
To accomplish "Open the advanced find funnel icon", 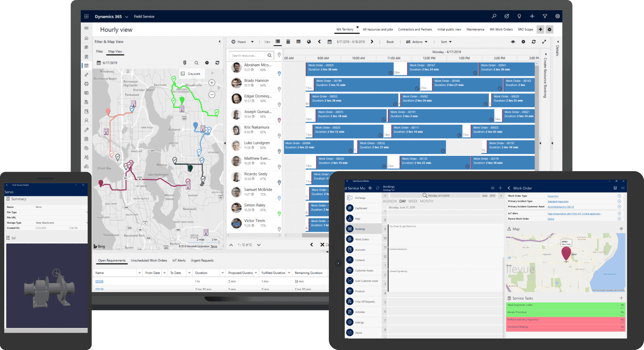I will 544,16.
